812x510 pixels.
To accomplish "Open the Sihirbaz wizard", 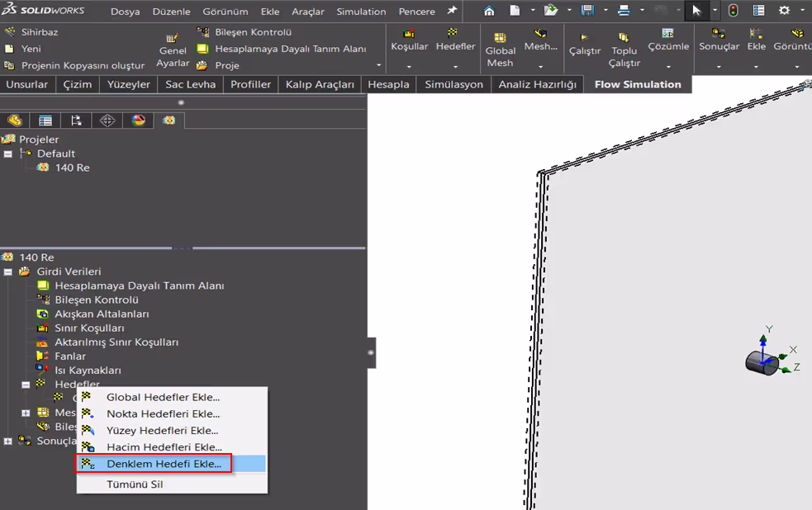I will tap(31, 32).
